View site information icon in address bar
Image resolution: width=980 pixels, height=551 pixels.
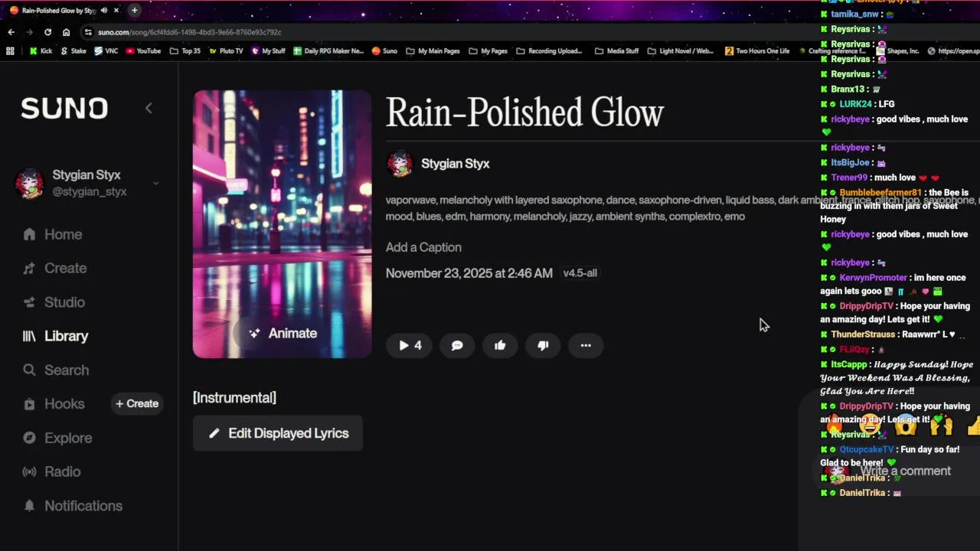pos(89,32)
